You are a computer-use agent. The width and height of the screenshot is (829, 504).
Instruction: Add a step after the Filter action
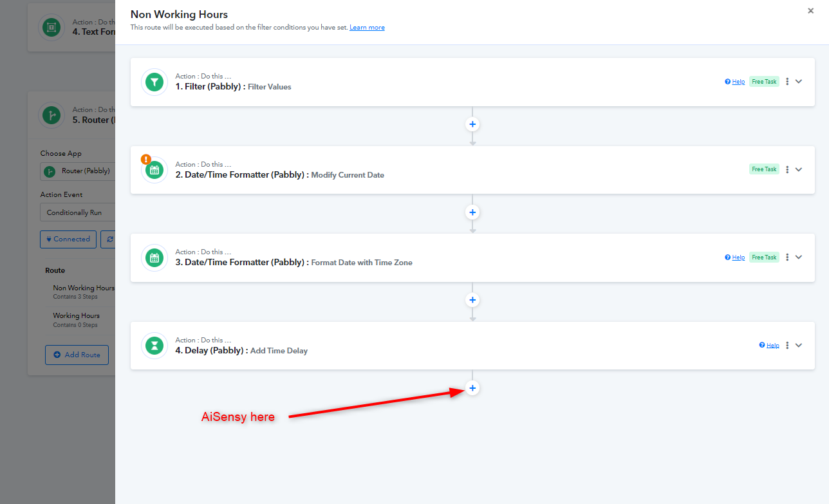[x=472, y=124]
